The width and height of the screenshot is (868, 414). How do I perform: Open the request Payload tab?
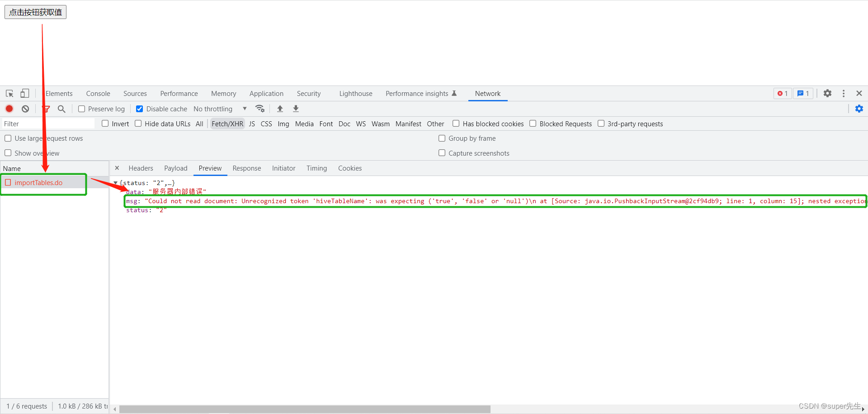(x=176, y=168)
